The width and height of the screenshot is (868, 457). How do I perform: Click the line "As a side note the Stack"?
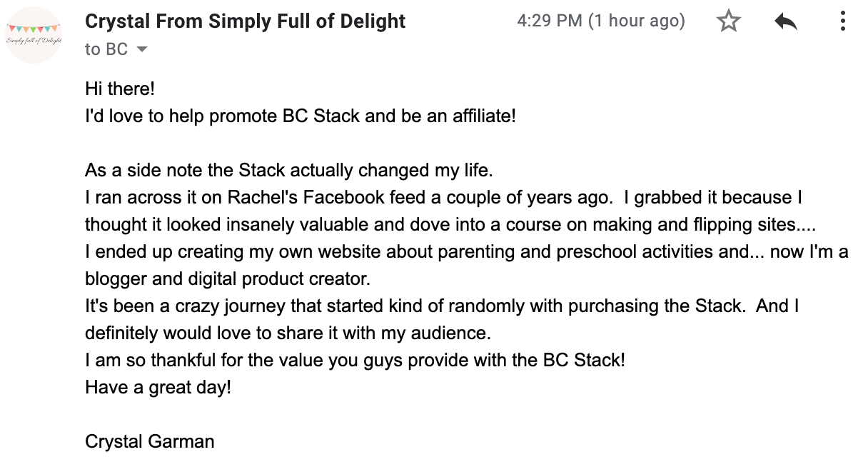(x=289, y=170)
